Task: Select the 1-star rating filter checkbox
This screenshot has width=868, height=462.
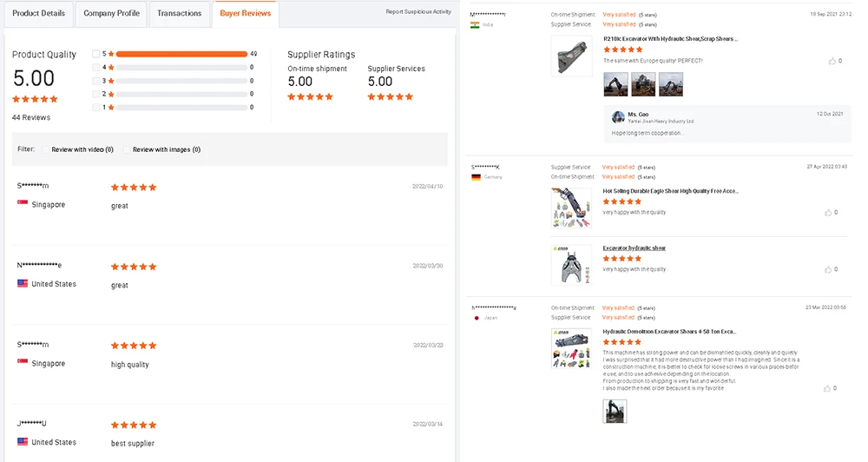Action: coord(95,108)
